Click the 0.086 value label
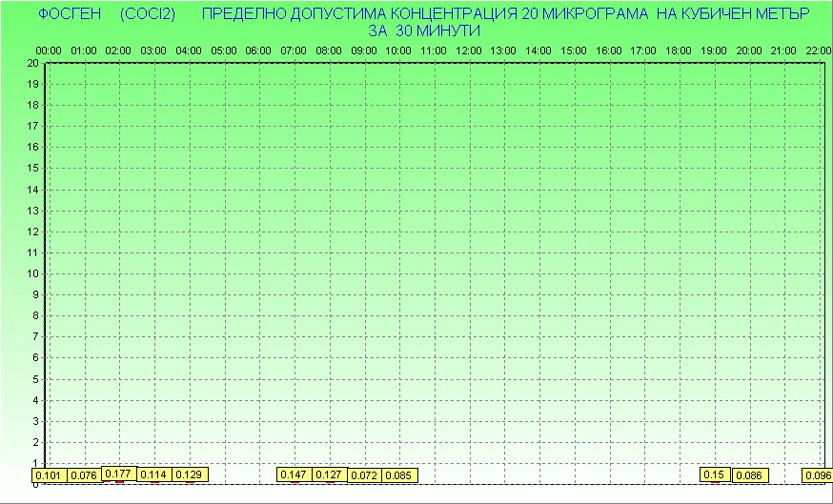The width and height of the screenshot is (833, 504). pyautogui.click(x=750, y=474)
